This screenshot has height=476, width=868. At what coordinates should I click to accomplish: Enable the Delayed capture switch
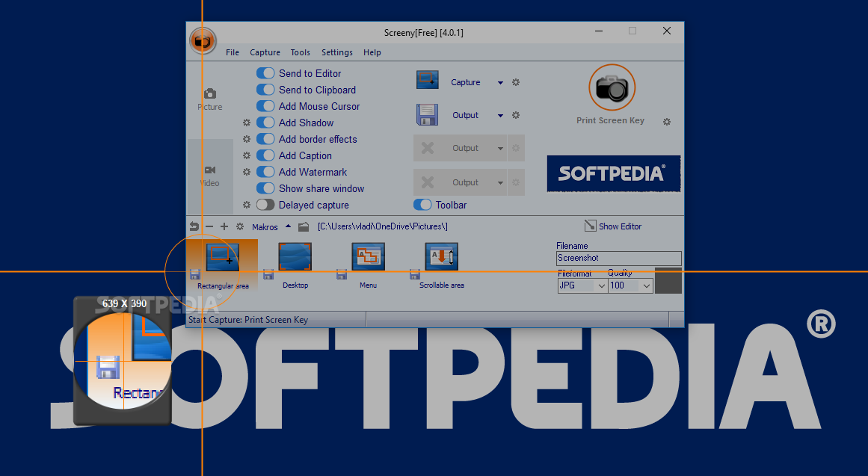pos(265,205)
